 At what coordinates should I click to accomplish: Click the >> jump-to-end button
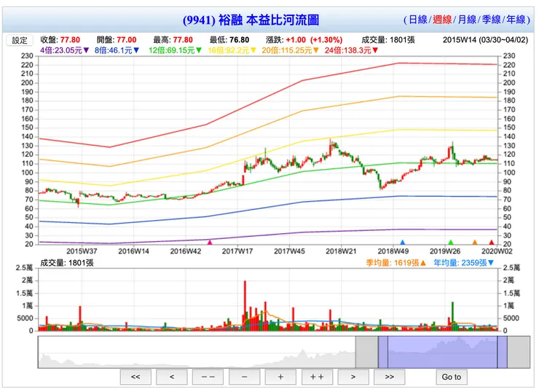click(390, 377)
